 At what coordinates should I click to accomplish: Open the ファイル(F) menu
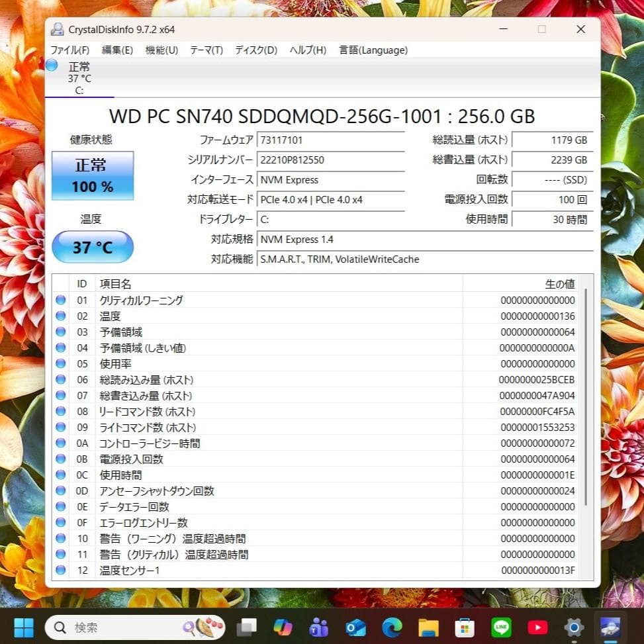tap(69, 50)
